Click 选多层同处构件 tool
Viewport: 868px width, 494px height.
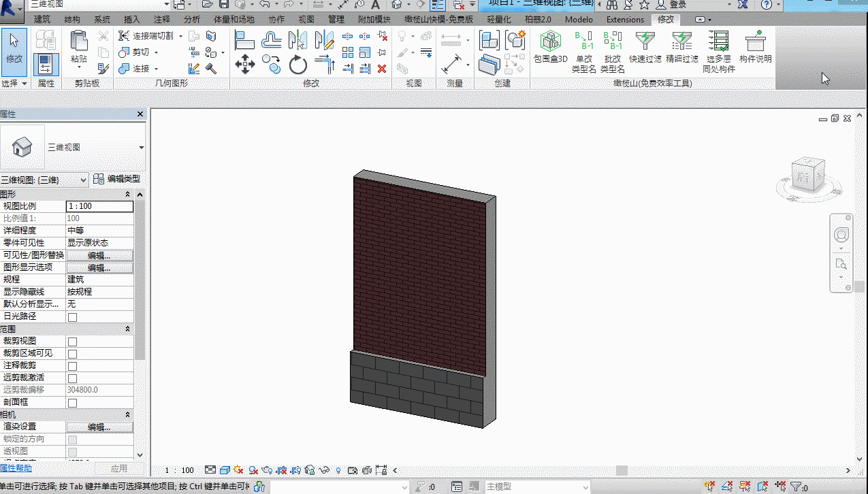pyautogui.click(x=718, y=52)
